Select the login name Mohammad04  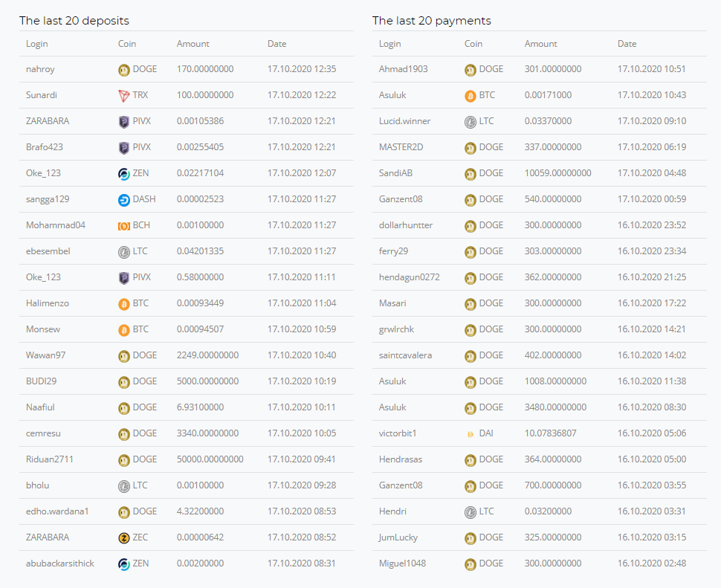click(56, 225)
